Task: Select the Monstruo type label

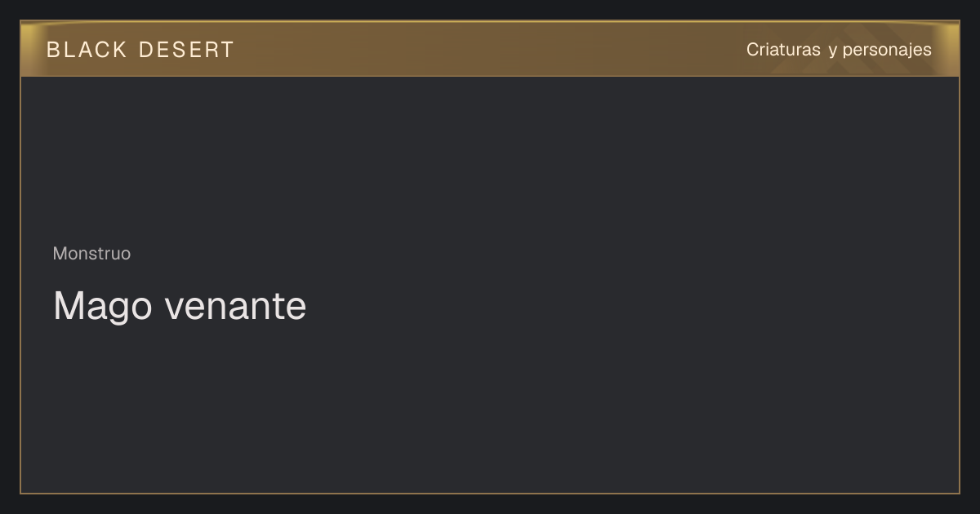Action: [91, 254]
